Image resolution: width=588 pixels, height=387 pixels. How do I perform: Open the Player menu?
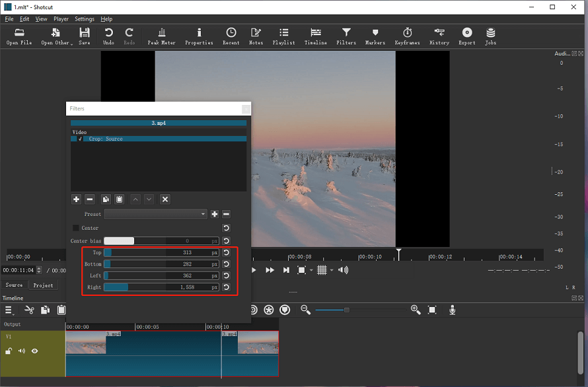(x=61, y=19)
